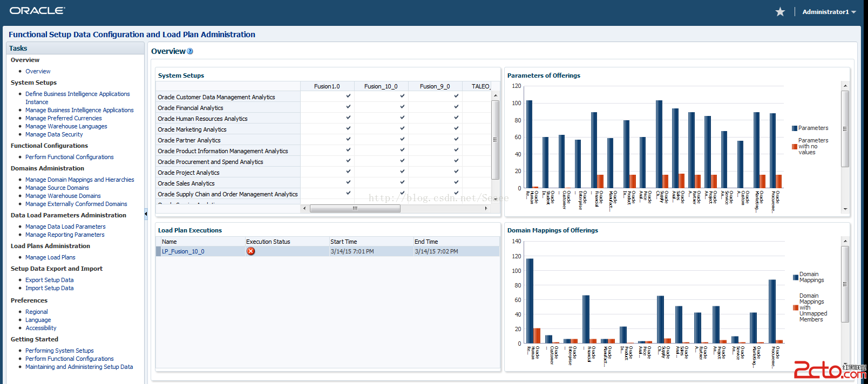The height and width of the screenshot is (384, 868).
Task: Click the orange Unmapped Members legend swatch
Action: [796, 308]
